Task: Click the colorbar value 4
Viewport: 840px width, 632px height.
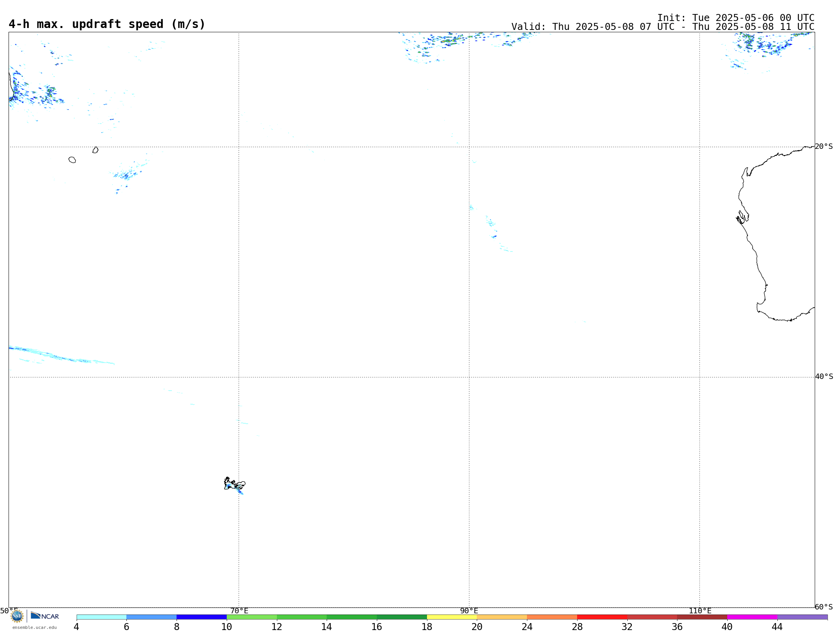Action: click(77, 627)
